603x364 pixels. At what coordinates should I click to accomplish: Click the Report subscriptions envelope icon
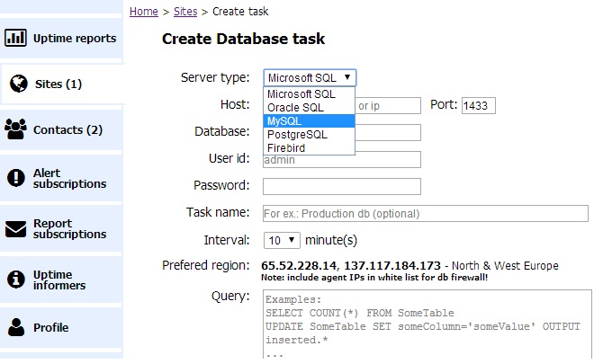(15, 228)
